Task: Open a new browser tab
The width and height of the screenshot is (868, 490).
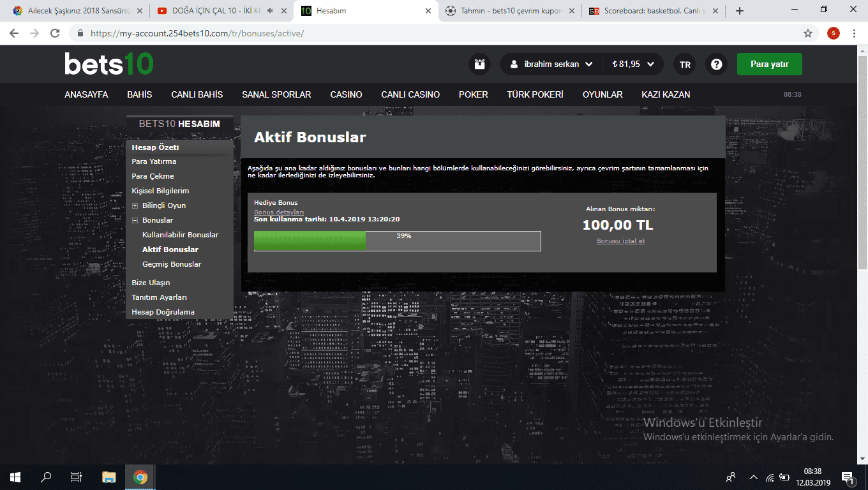Action: pos(740,11)
